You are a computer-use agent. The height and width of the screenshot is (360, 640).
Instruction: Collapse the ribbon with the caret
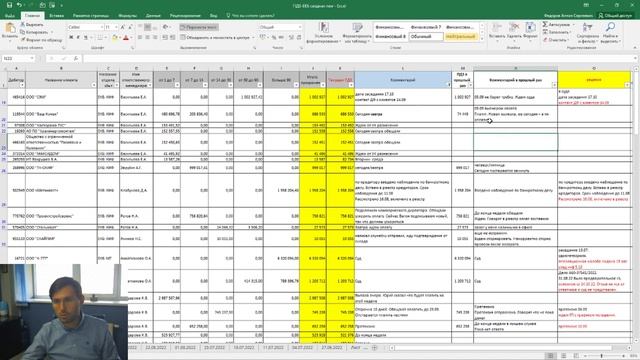tap(635, 48)
